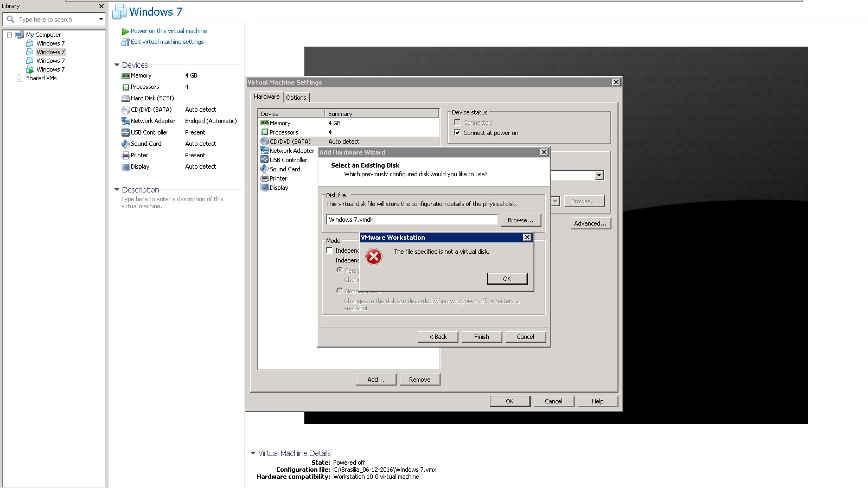Open library search dropdown arrow
The height and width of the screenshot is (488, 868).
[101, 20]
